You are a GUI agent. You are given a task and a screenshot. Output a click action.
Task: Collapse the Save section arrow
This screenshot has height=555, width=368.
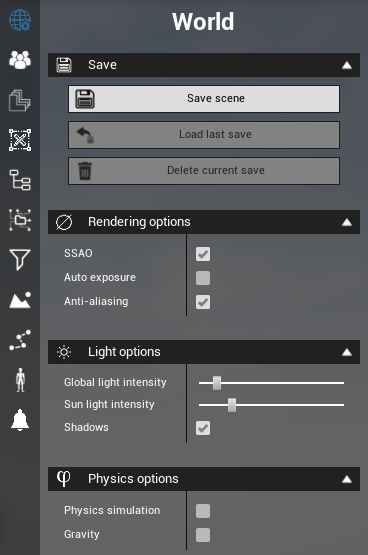click(x=347, y=65)
